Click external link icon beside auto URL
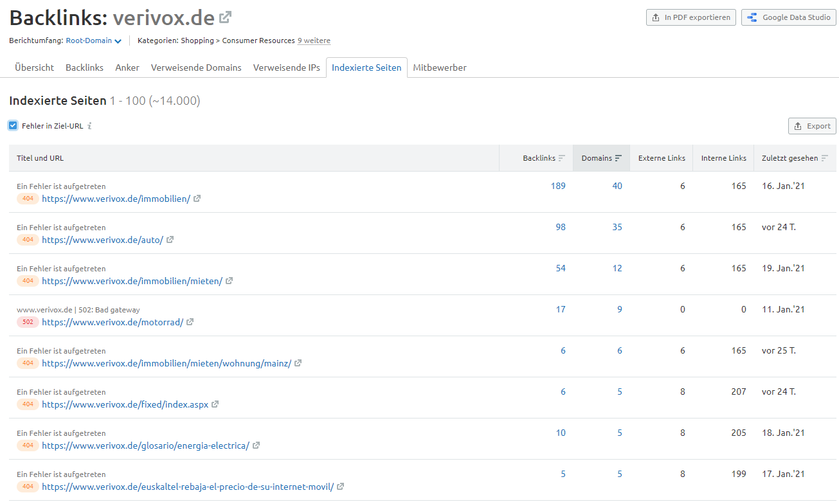Screen dimensions: 839x504 169,240
